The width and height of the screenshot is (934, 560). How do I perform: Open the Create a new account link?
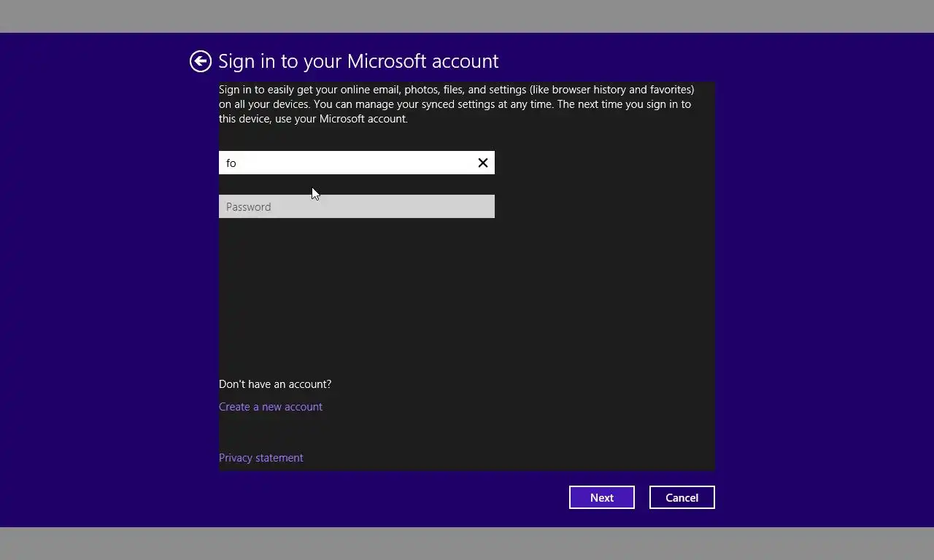pyautogui.click(x=271, y=407)
